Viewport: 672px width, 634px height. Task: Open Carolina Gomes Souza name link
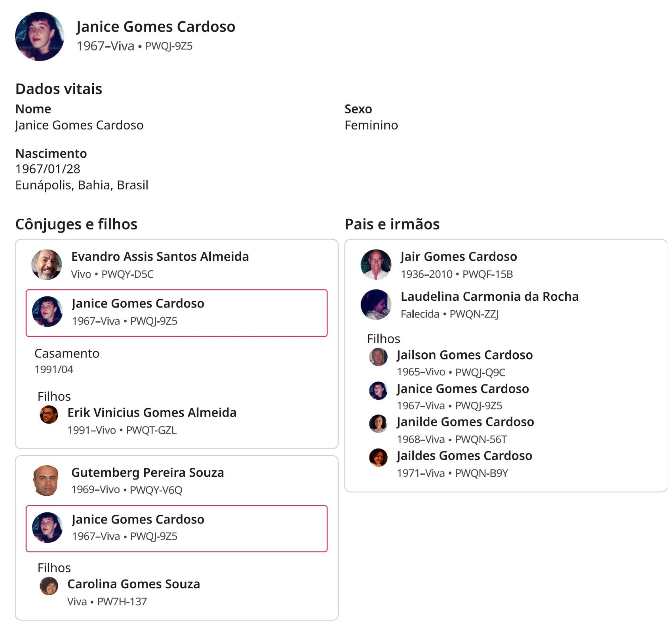(x=133, y=584)
